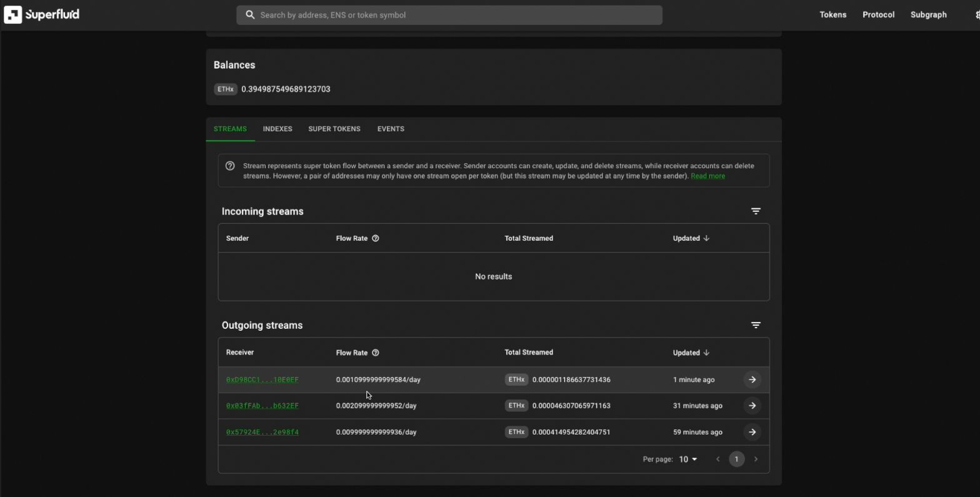Switch to the Streams tab
The height and width of the screenshot is (497, 980).
[x=230, y=129]
